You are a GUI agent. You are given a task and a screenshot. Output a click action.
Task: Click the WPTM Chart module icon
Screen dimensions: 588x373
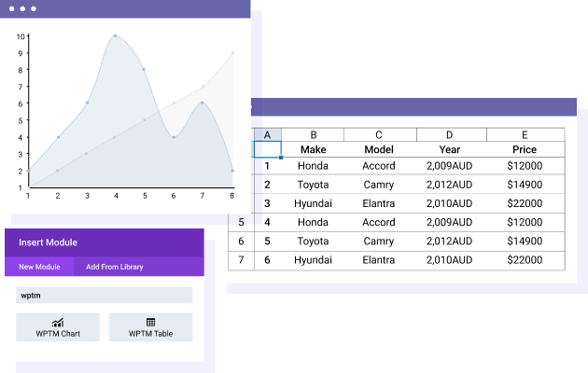(x=57, y=322)
